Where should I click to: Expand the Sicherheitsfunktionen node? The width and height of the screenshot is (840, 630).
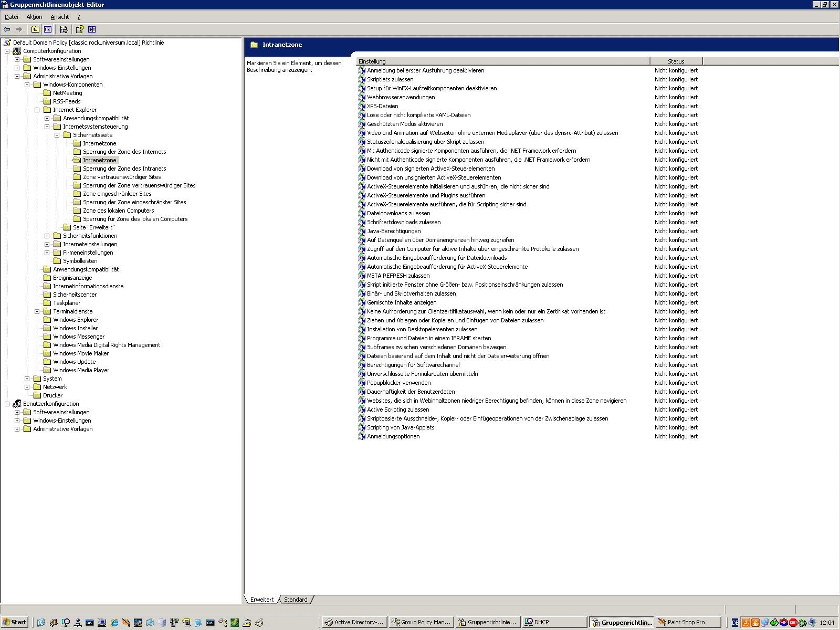(47, 236)
